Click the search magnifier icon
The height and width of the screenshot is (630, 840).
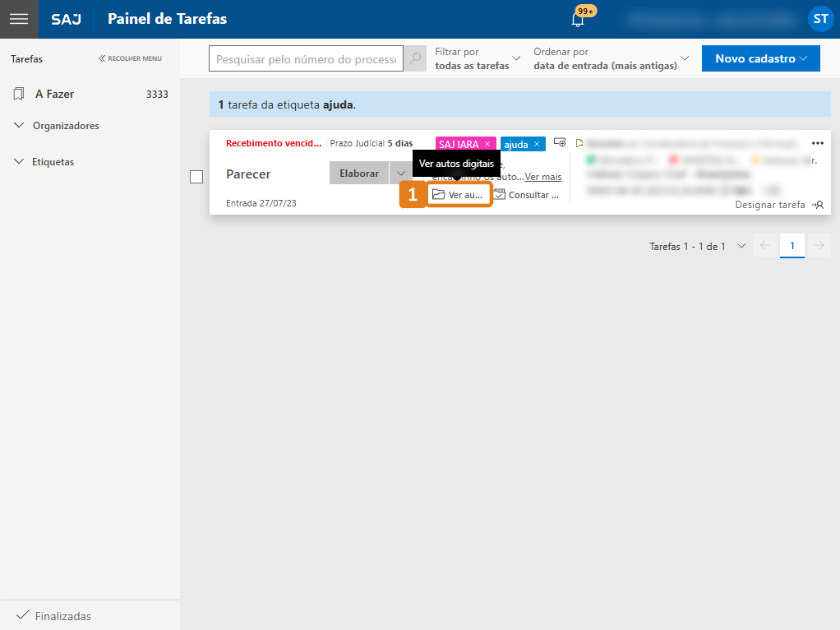417,58
